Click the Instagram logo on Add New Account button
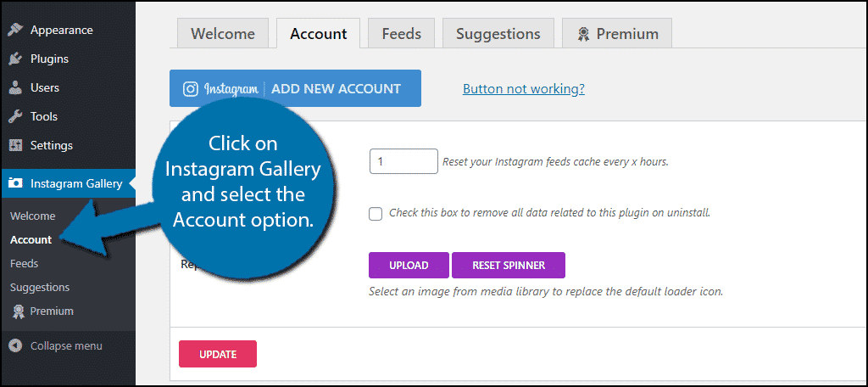 [x=191, y=88]
